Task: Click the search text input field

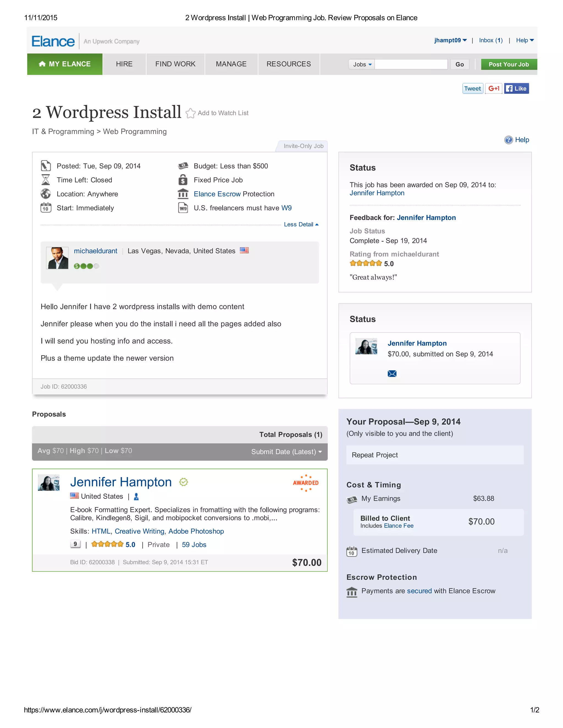Action: (x=411, y=64)
